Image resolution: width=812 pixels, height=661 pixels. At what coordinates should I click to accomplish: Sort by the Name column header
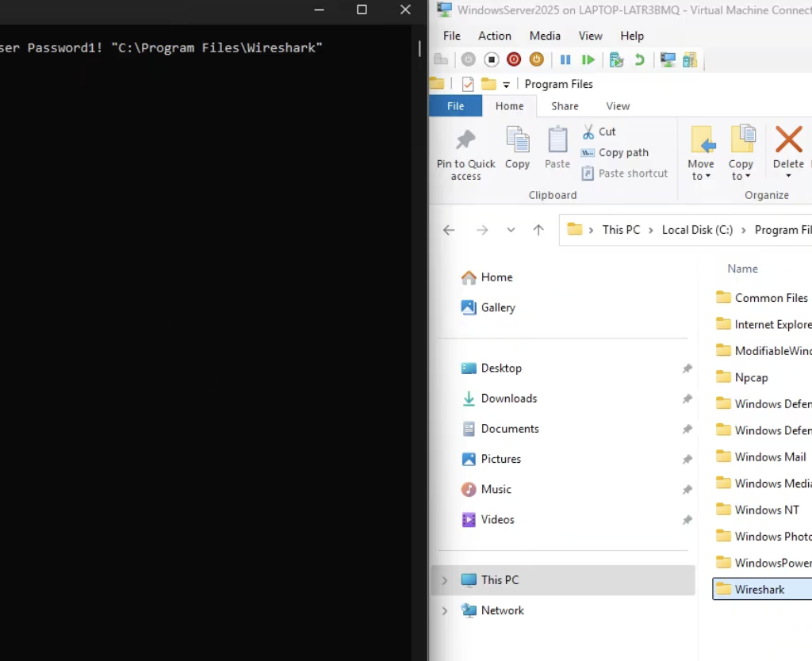click(742, 269)
